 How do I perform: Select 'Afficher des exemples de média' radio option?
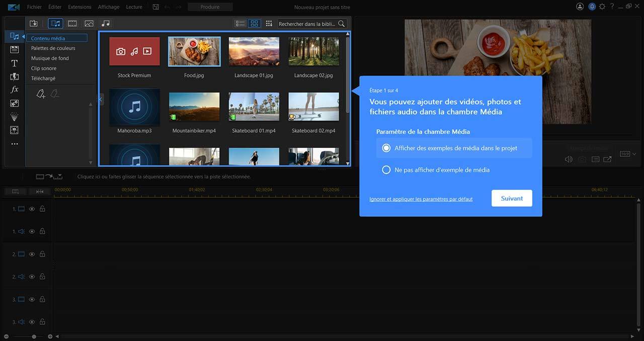click(x=386, y=148)
